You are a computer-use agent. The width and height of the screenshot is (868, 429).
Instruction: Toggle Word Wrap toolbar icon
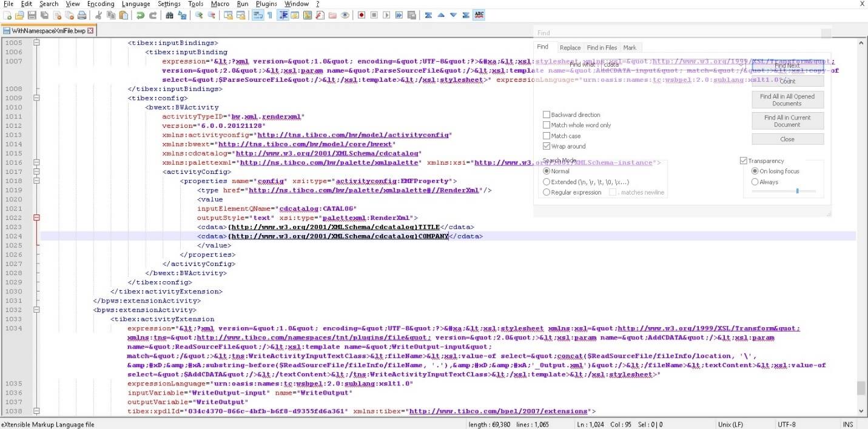coord(257,15)
